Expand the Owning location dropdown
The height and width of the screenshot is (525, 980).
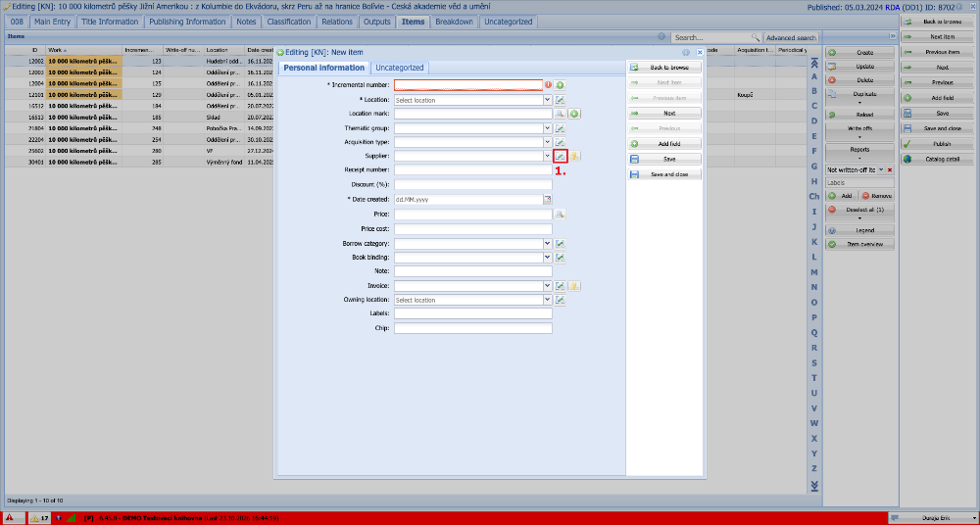(x=548, y=300)
